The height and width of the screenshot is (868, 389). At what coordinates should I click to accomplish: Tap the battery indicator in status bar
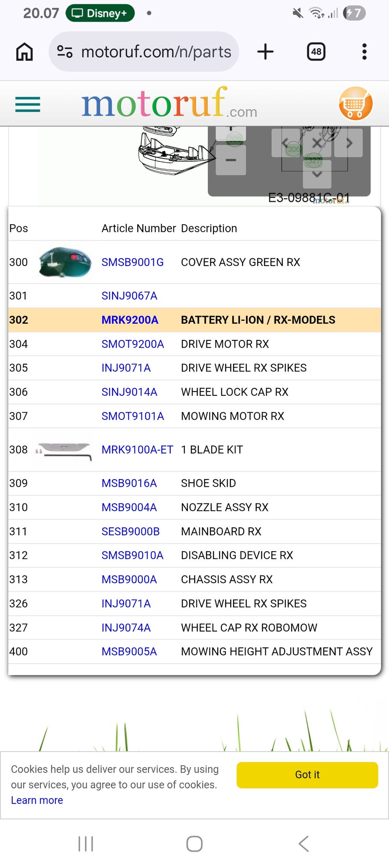pos(354,13)
